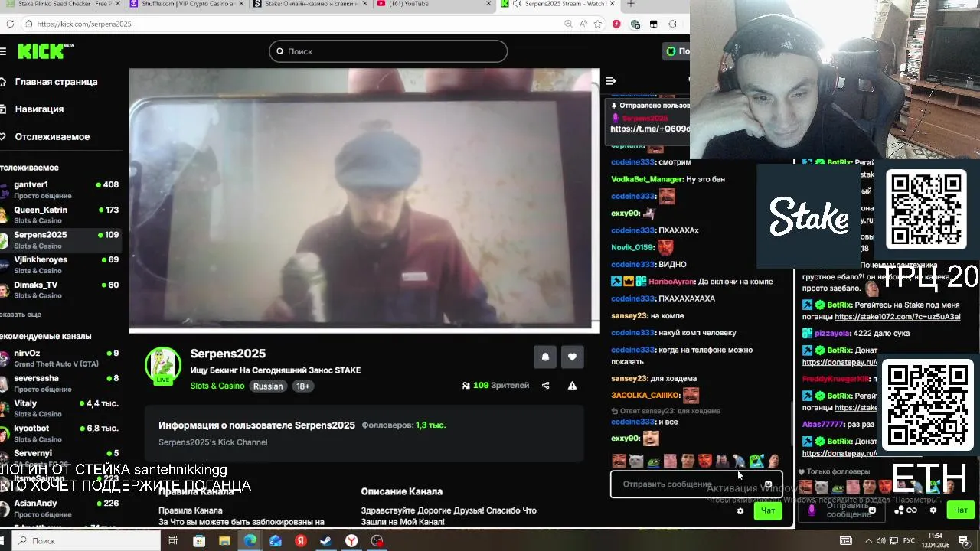Open nirvOz recommended channel
980x551 pixels.
[60, 358]
